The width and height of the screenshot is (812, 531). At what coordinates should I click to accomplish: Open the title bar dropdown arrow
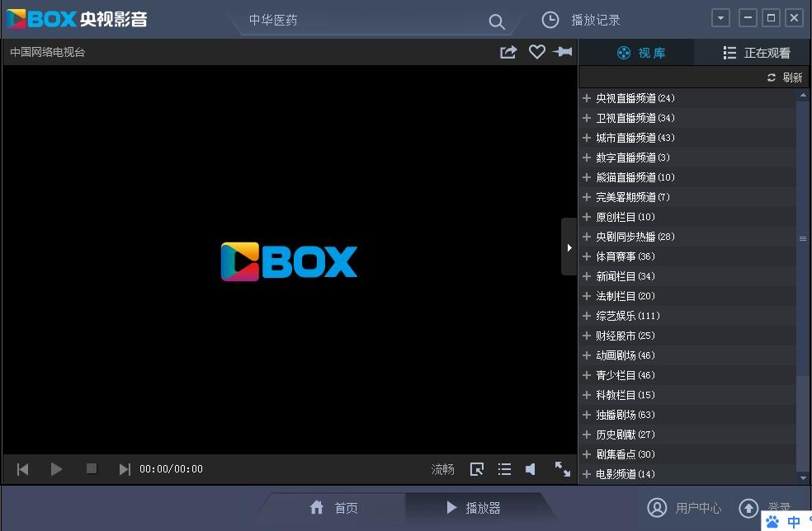click(720, 16)
